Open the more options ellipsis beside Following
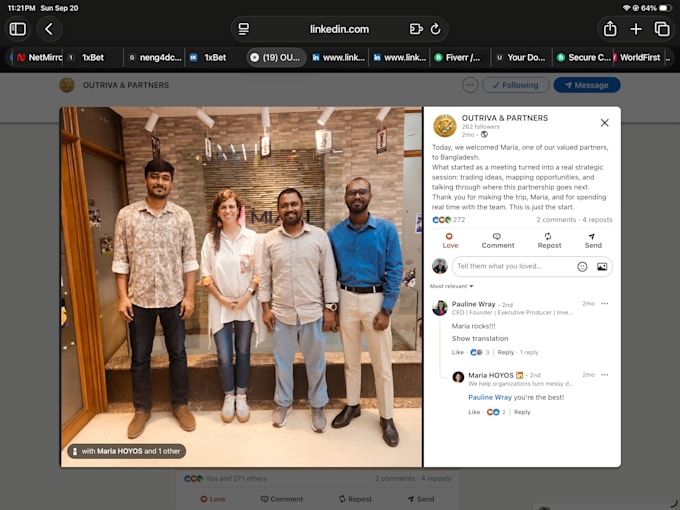Screen dimensions: 680x510 tap(470, 85)
